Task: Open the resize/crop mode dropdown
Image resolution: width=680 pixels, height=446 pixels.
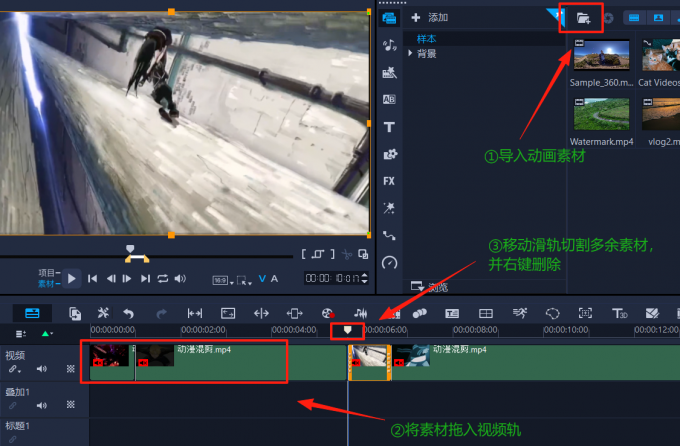Action: [244, 281]
